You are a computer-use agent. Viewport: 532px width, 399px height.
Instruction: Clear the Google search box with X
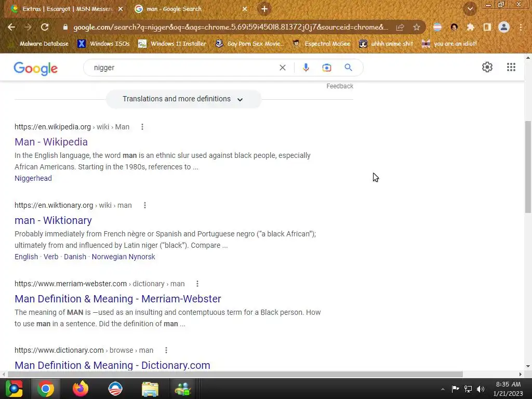282,68
